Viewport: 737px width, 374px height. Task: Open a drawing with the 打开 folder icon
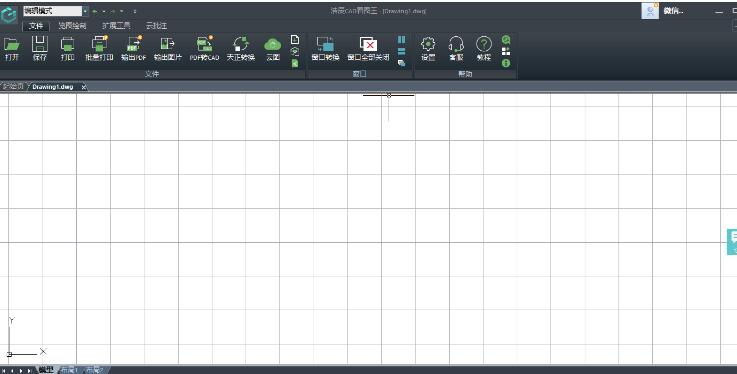point(12,49)
